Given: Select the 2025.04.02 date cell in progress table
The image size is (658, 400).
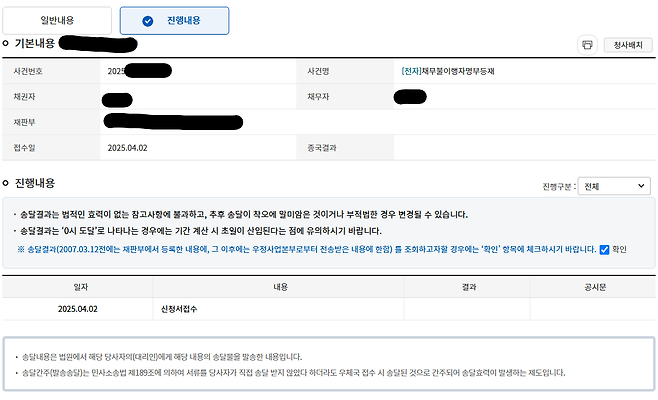Looking at the screenshot, I should (78, 309).
